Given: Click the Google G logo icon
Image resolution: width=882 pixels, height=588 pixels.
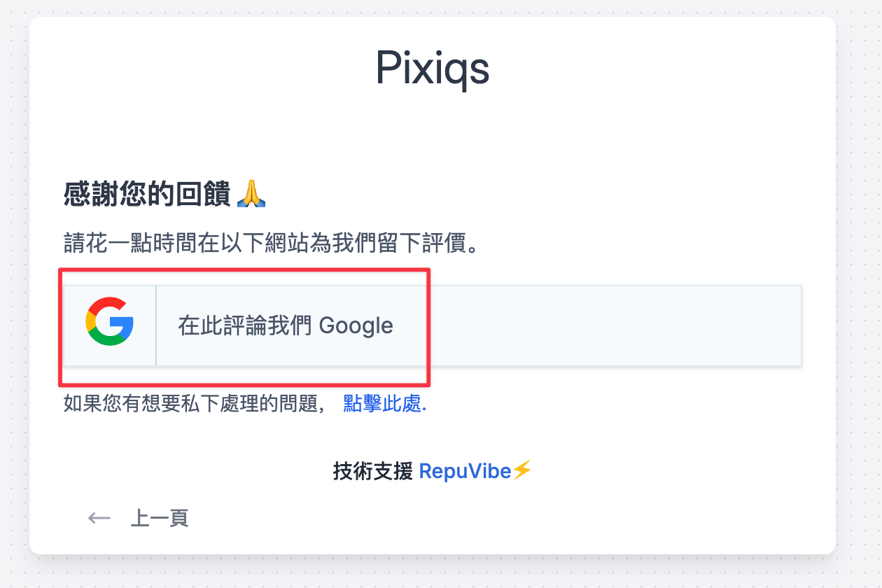Looking at the screenshot, I should [110, 321].
